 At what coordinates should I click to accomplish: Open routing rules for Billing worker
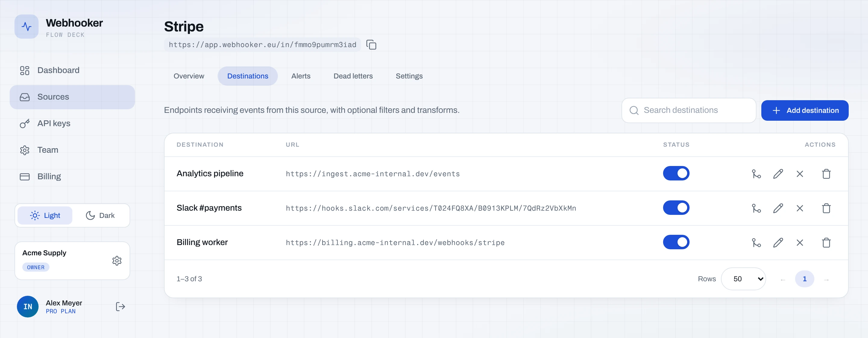click(756, 243)
